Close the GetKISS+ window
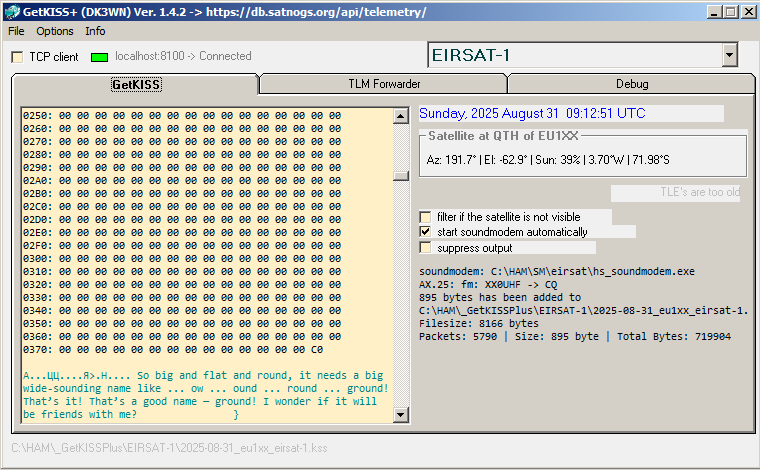760x470 pixels. (747, 12)
